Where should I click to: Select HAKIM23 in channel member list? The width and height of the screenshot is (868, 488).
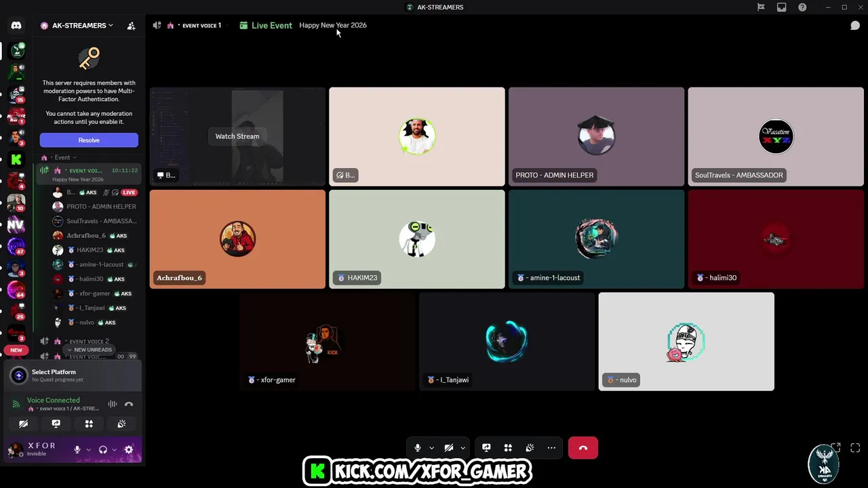point(95,250)
